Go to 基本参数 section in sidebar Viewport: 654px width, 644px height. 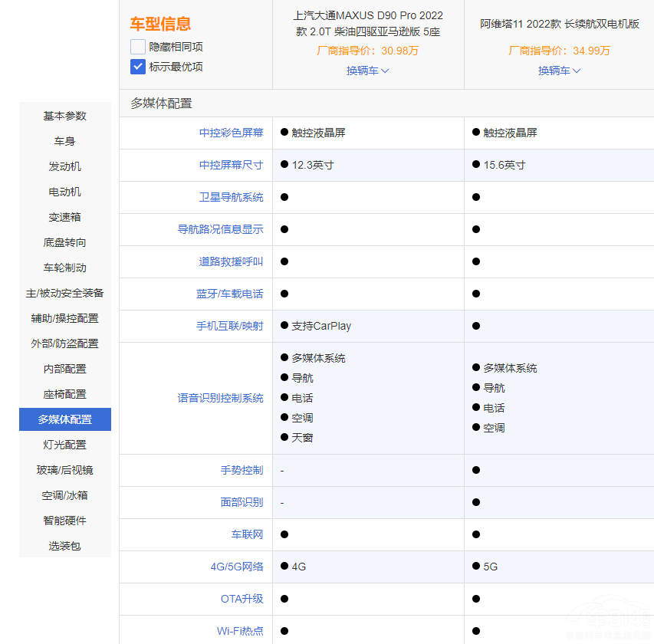65,116
